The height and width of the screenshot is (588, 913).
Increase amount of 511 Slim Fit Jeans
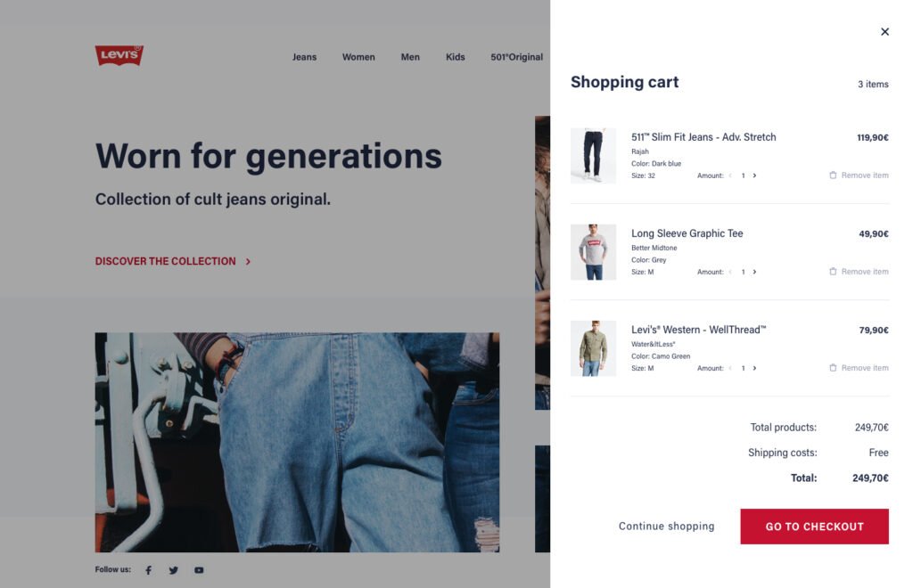click(754, 175)
